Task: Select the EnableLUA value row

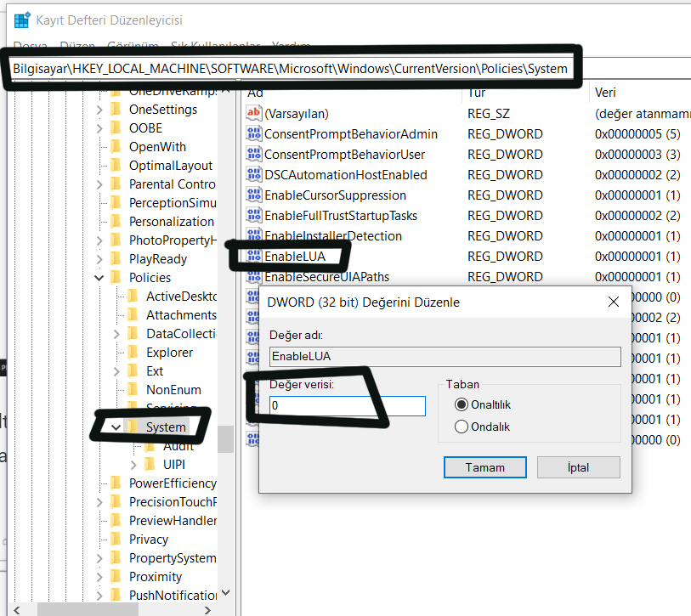Action: point(294,257)
